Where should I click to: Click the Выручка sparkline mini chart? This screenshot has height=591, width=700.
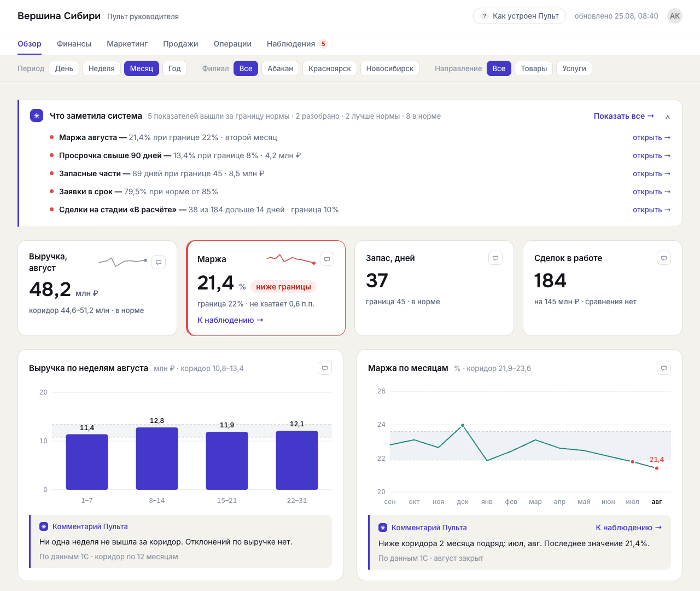[122, 262]
